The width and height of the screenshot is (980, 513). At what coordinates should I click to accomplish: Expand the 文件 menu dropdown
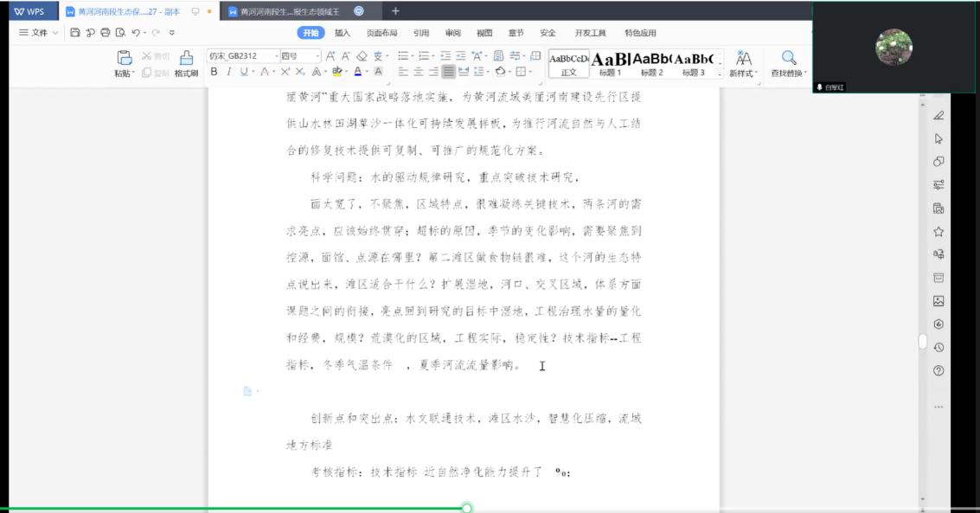click(39, 33)
